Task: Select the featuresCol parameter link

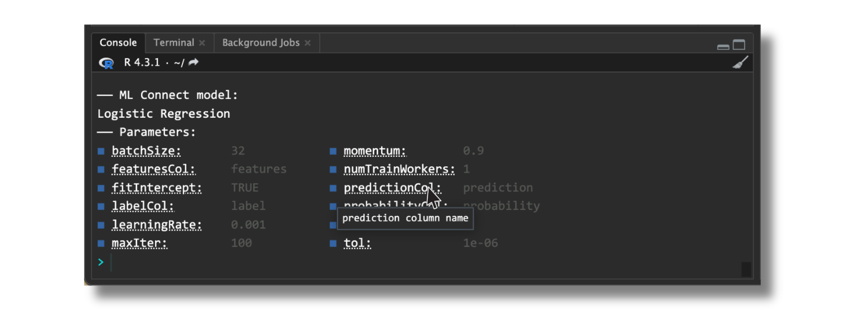Action: click(153, 169)
